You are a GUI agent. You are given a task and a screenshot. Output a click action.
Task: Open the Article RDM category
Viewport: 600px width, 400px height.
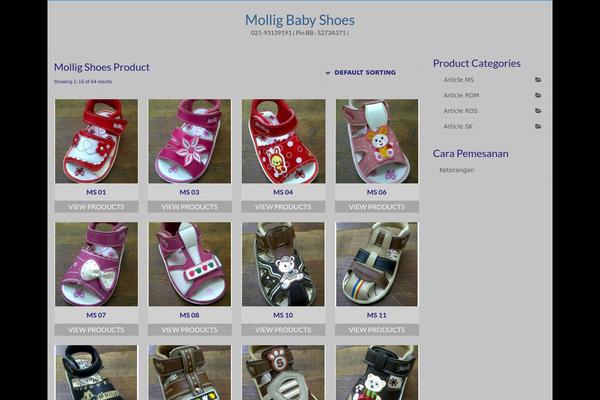pos(461,95)
